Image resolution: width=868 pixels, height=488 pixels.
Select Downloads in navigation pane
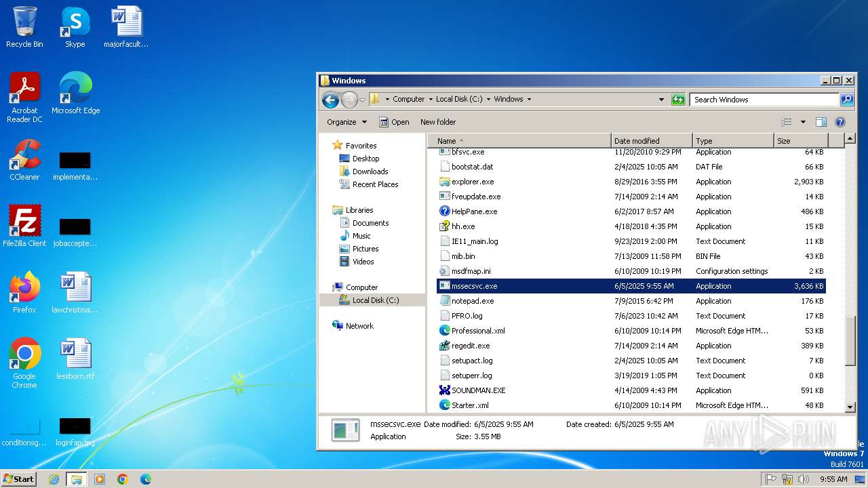coord(370,171)
